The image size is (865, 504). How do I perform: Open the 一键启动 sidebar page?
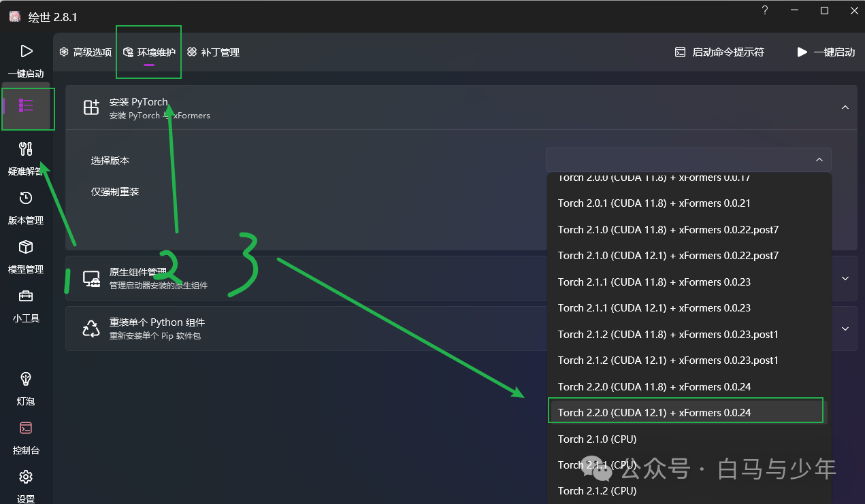(x=26, y=60)
